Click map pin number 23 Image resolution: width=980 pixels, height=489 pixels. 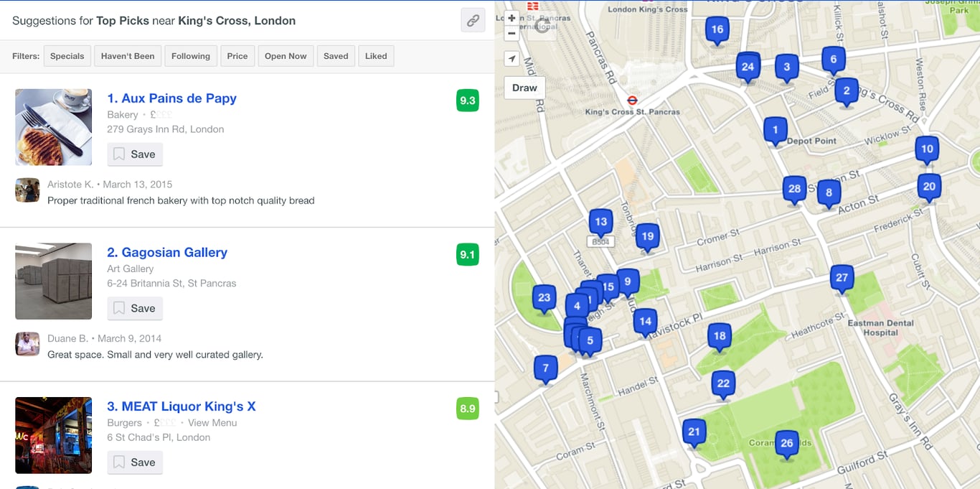point(545,299)
